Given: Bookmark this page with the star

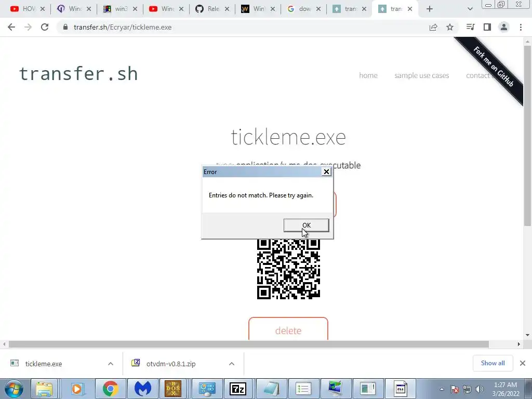Looking at the screenshot, I should [x=450, y=27].
